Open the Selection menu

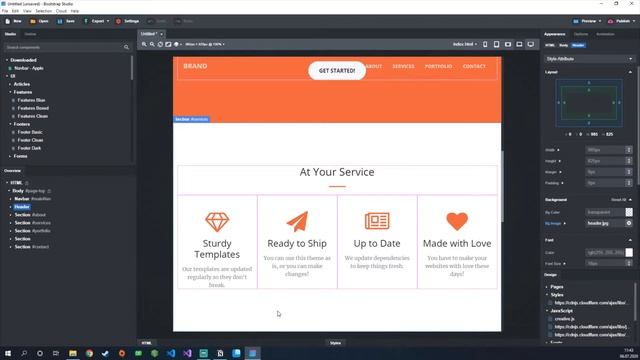(x=43, y=11)
